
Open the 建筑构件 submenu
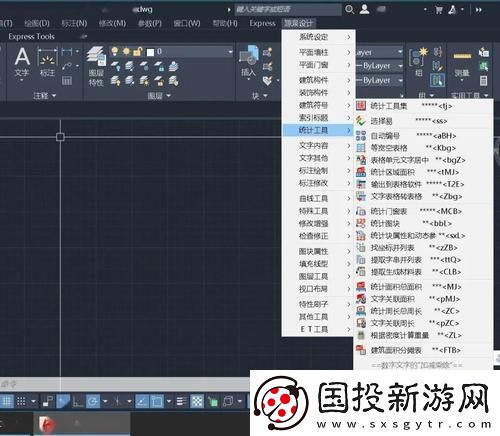(319, 80)
